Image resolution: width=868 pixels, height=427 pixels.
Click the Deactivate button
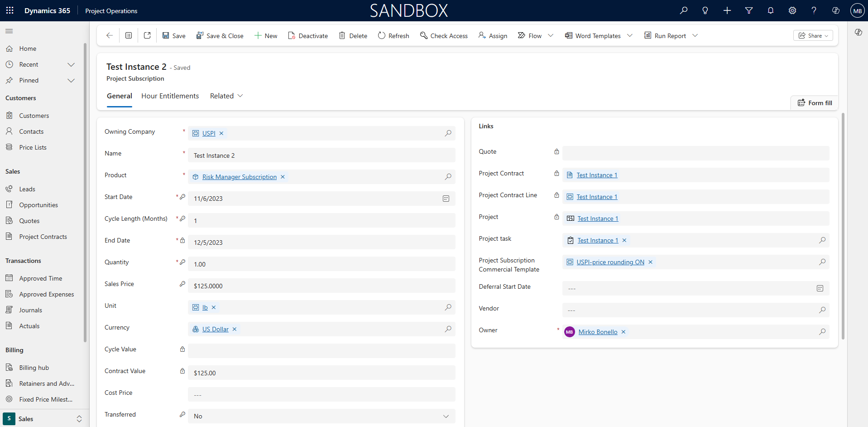tap(308, 35)
